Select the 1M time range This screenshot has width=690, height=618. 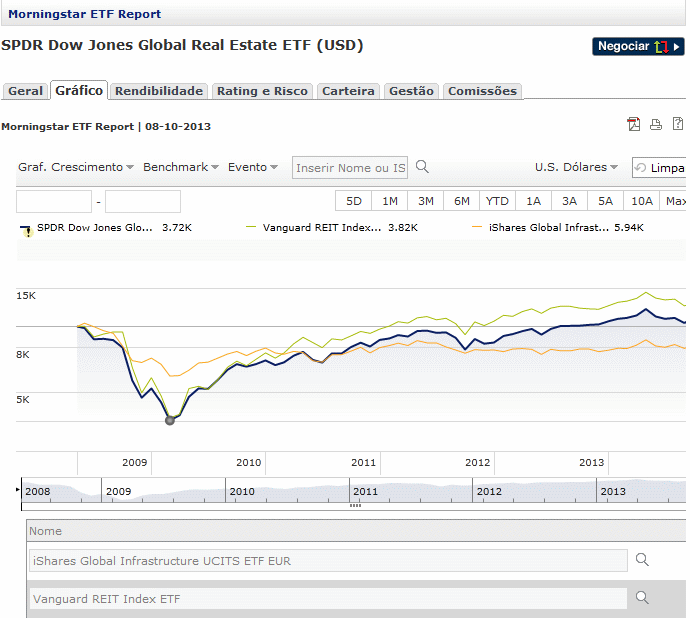389,201
